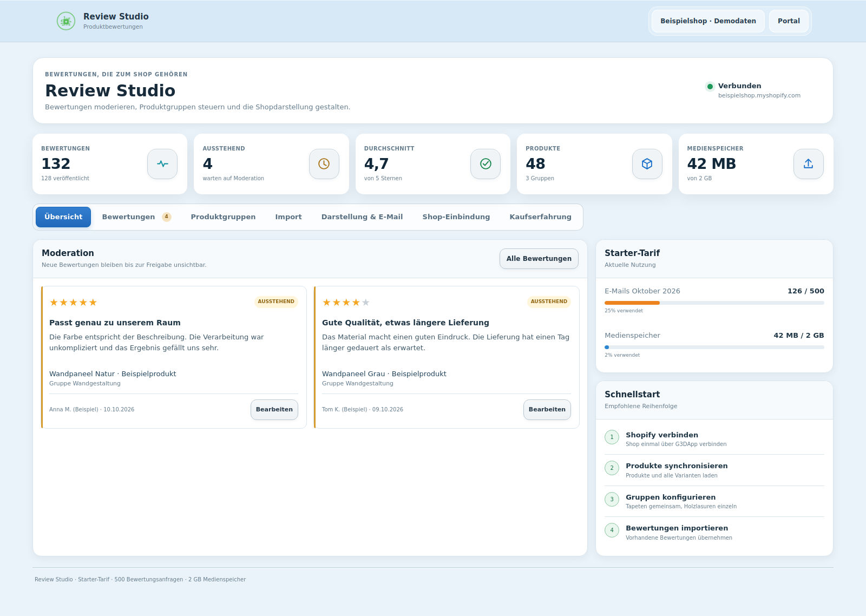
Task: Click the clock icon in Ausstehend card
Action: pyautogui.click(x=324, y=164)
